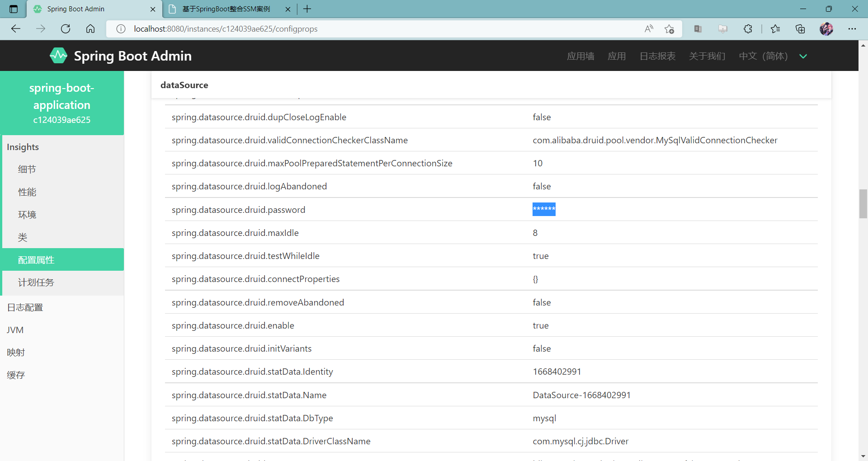Viewport: 868px width, 461px height.
Task: Close the SpringBoot SSM案例 tab
Action: coord(288,9)
